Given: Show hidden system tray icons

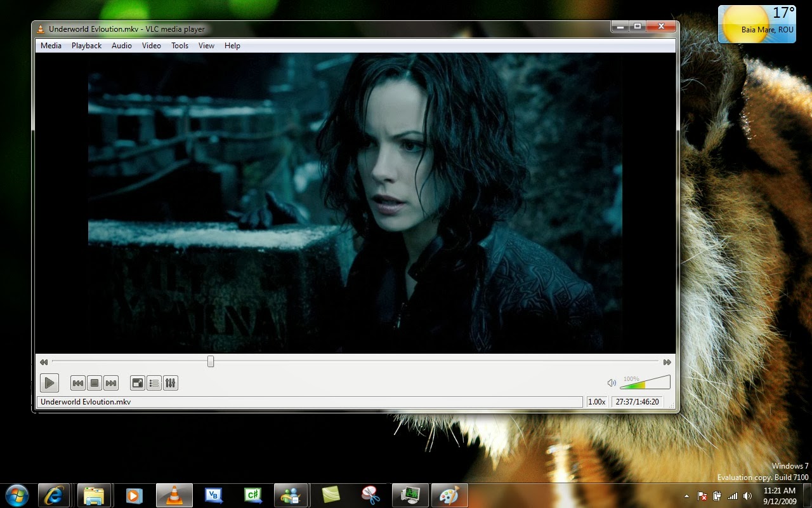Looking at the screenshot, I should tap(686, 496).
